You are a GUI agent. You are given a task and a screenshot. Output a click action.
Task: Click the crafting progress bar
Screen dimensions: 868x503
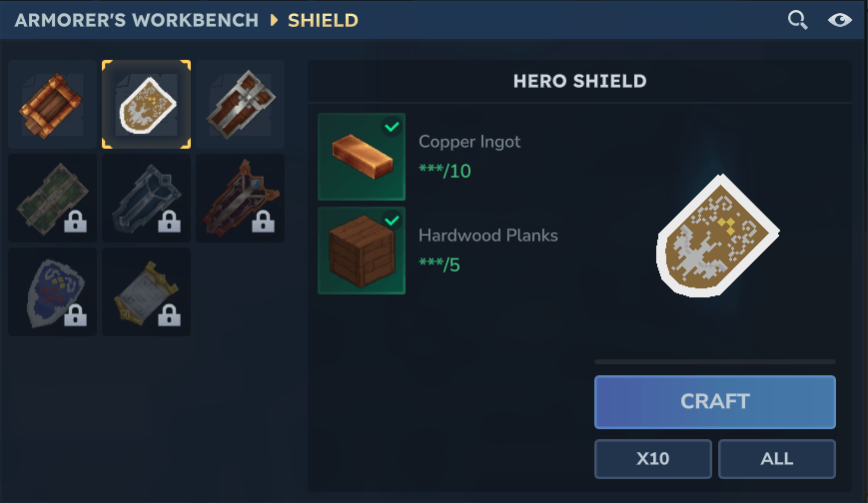click(714, 362)
